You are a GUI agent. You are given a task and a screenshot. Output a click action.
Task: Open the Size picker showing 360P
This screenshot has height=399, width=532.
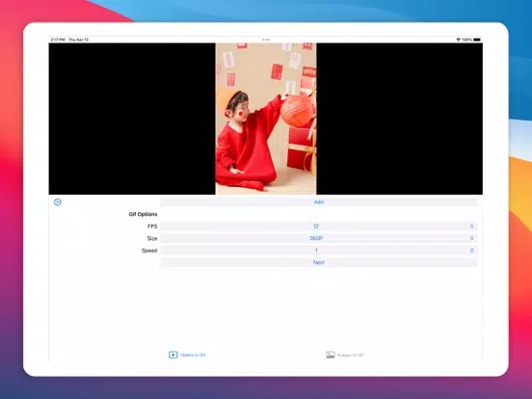pos(319,238)
